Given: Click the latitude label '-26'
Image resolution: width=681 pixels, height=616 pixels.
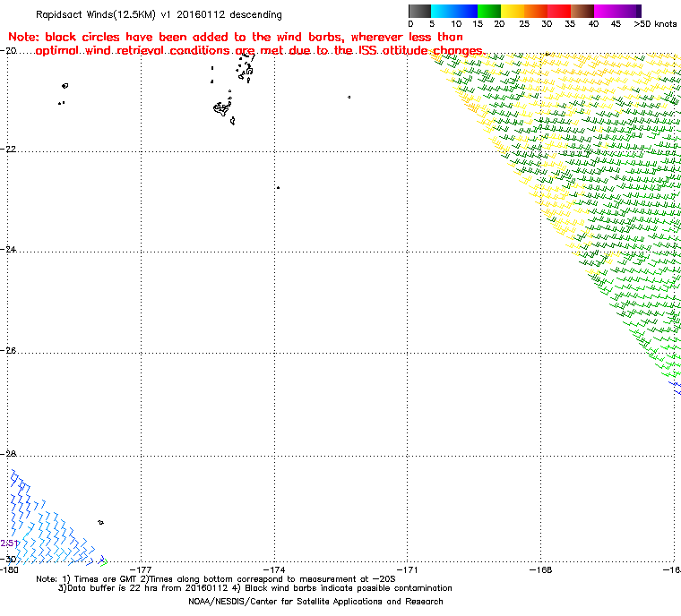Looking at the screenshot, I should 8,350.
